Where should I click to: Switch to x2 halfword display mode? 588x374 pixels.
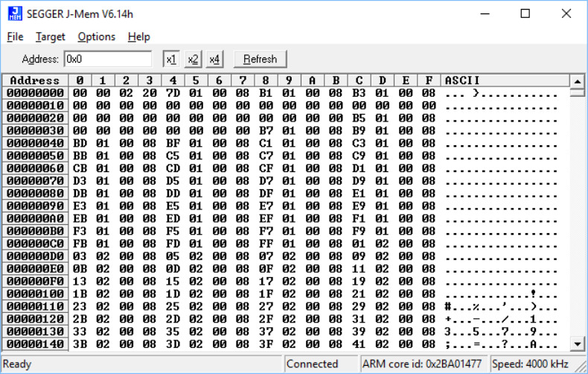(x=193, y=59)
